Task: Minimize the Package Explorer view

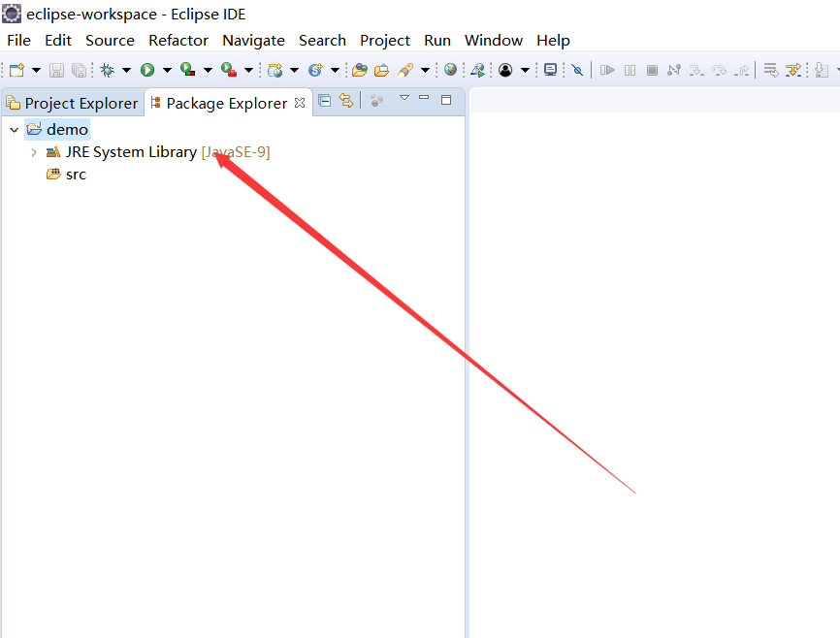Action: pyautogui.click(x=424, y=98)
